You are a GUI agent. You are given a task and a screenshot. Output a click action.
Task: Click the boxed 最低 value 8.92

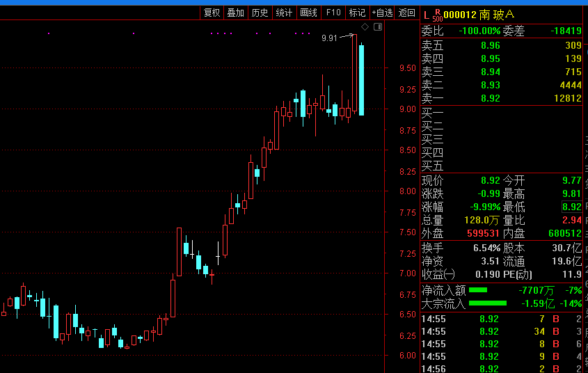[x=571, y=207]
